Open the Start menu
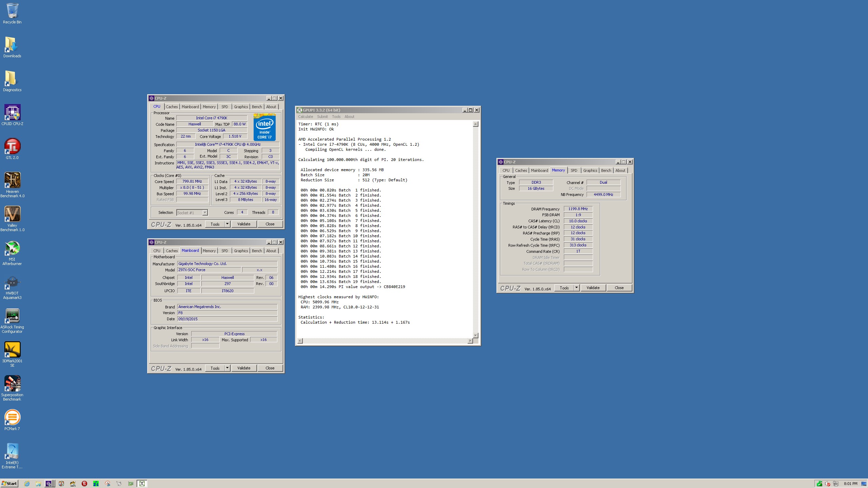The height and width of the screenshot is (488, 868). pyautogui.click(x=9, y=484)
